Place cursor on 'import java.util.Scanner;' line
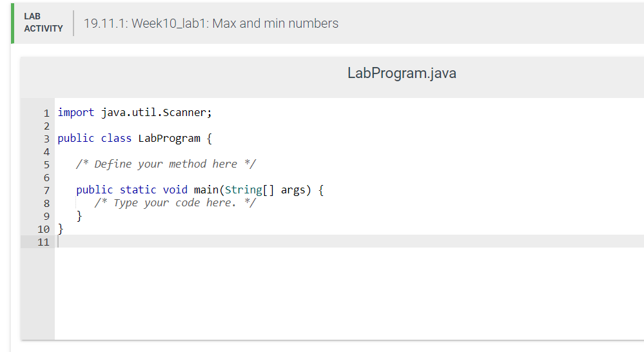644x352 pixels. pyautogui.click(x=135, y=113)
